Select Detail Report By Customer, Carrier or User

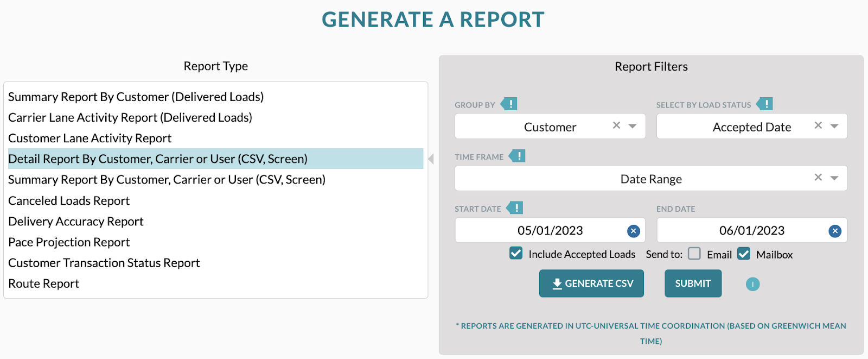click(215, 159)
